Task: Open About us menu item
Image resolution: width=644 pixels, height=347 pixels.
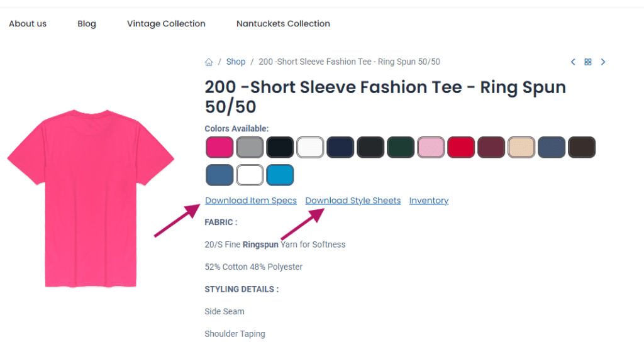Action: (28, 24)
